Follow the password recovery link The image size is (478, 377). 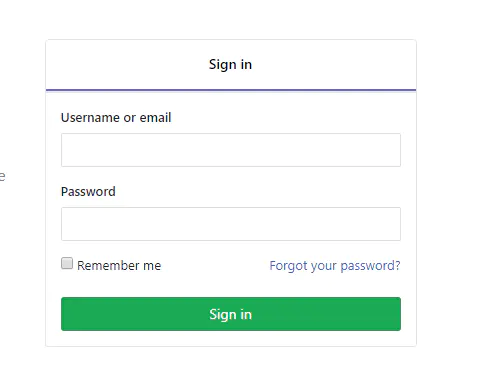[335, 266]
